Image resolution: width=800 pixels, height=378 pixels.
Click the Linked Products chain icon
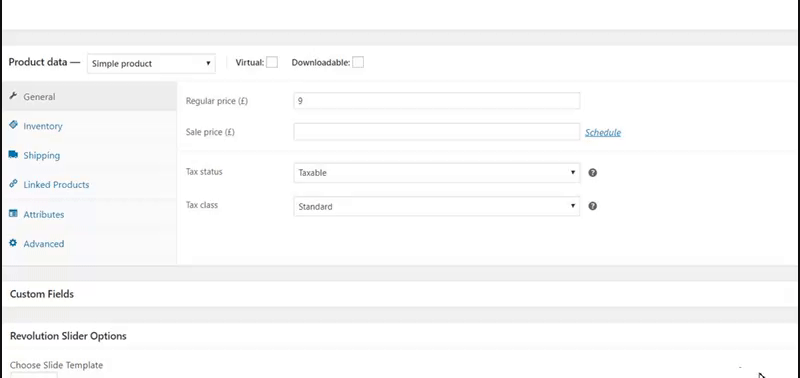pyautogui.click(x=13, y=184)
